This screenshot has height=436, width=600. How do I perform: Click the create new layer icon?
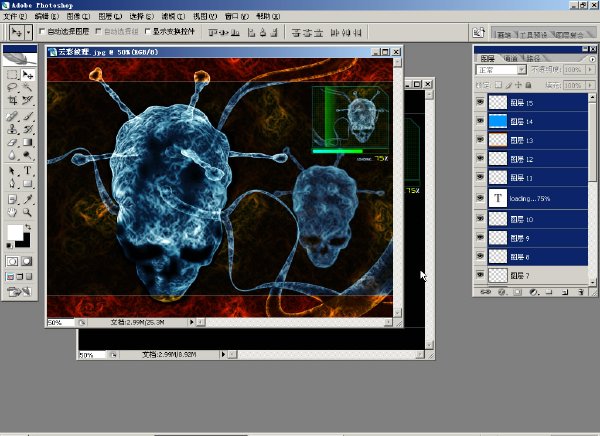(x=565, y=292)
